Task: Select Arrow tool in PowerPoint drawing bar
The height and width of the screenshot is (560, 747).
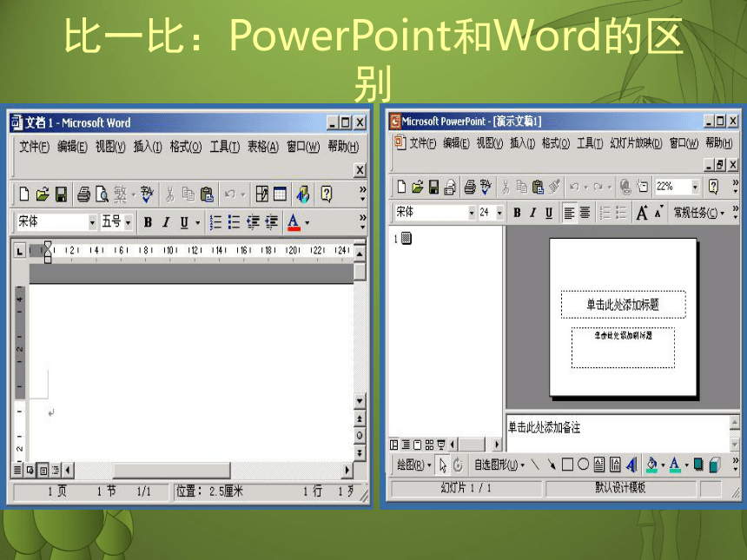Action: point(552,464)
